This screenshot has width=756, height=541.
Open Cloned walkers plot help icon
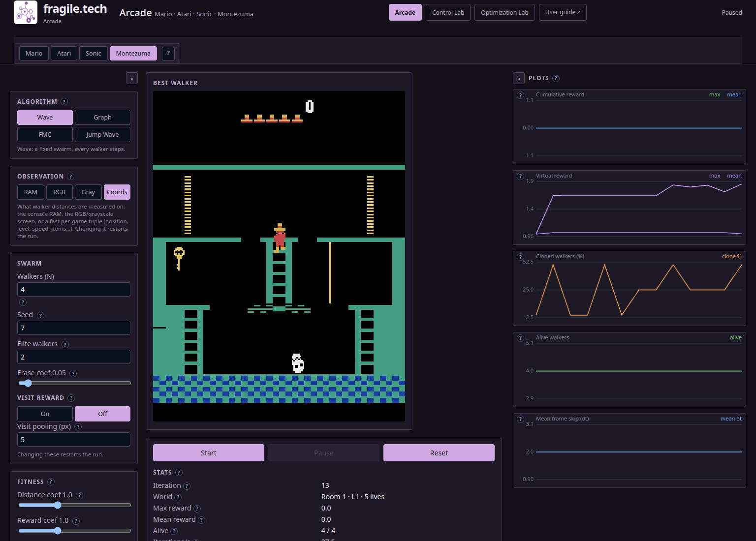520,257
